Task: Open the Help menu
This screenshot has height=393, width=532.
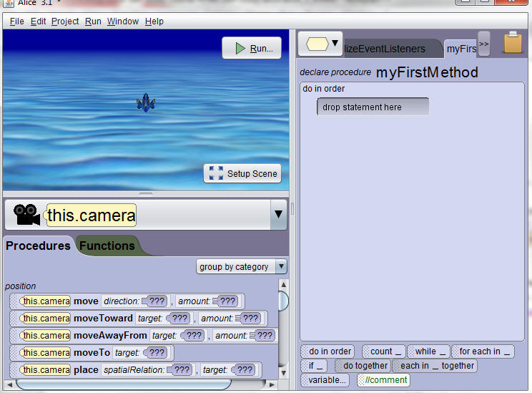Action: coord(154,21)
